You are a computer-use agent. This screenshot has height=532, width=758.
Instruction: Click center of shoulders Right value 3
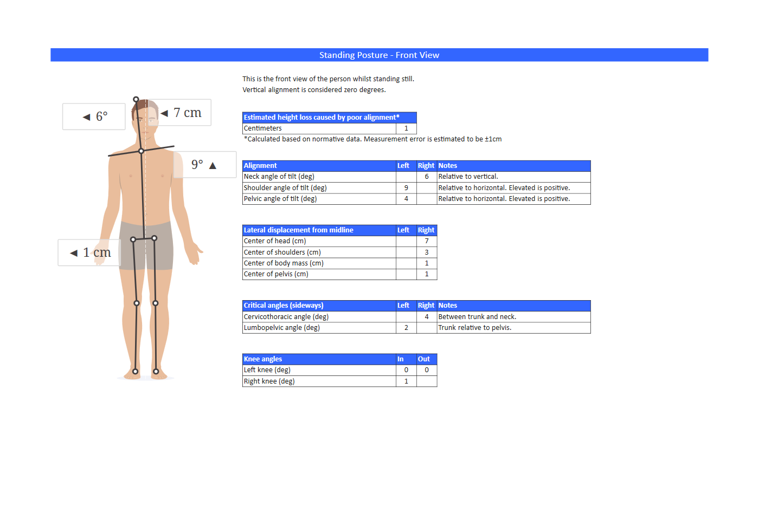click(427, 252)
